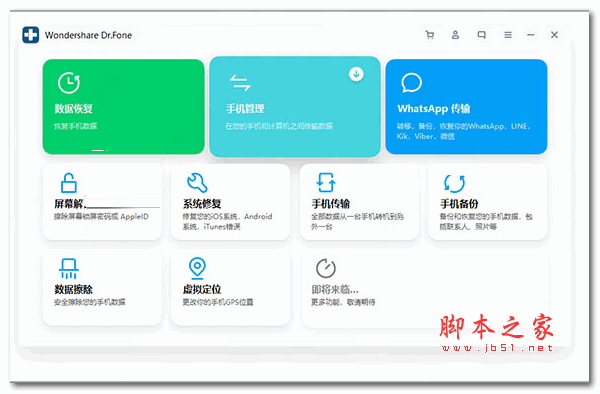
Task: Open the shopping cart icon
Action: pos(430,35)
